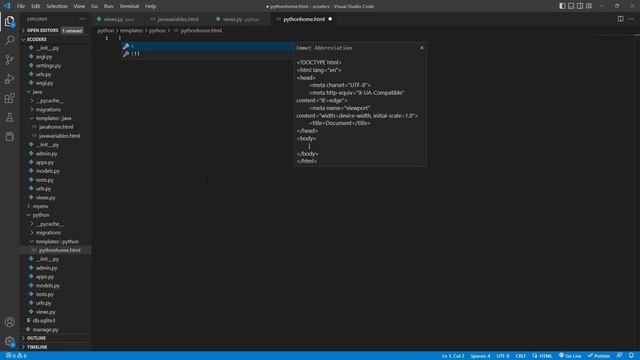Open Customize Layout icon in title bar
The width and height of the screenshot is (640, 360).
589,6
